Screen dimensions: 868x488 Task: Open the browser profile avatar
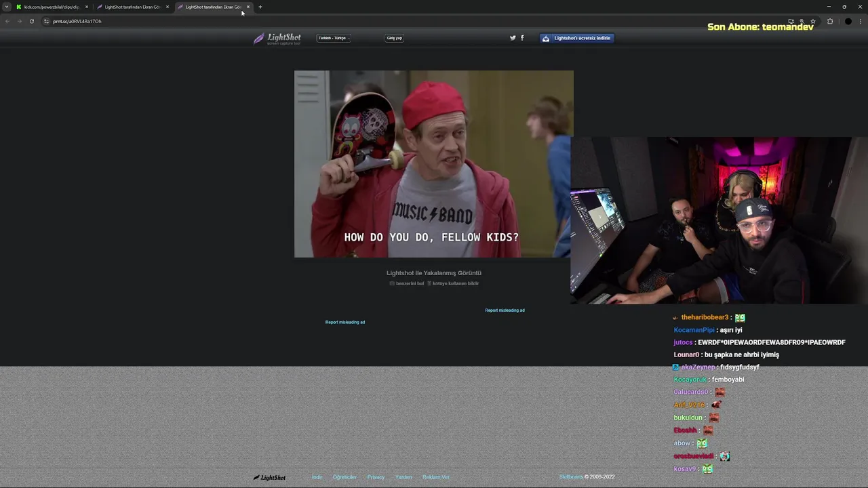tap(848, 21)
